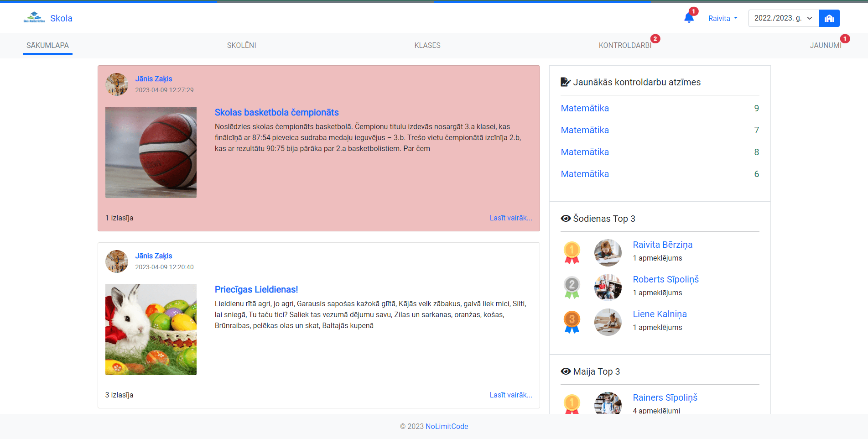Viewport: 868px width, 439px height.
Task: Click the silver second-place medal icon
Action: pyautogui.click(x=572, y=287)
